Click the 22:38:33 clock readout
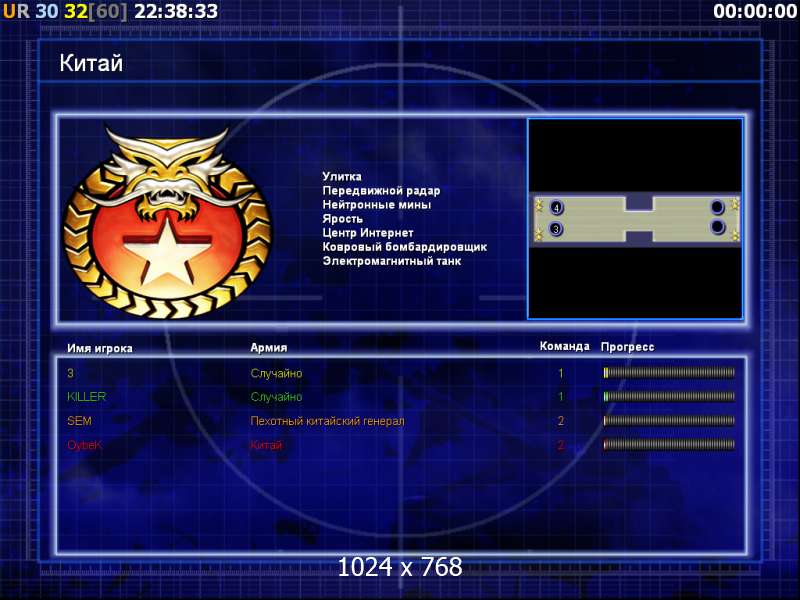This screenshot has width=800, height=600. point(176,11)
